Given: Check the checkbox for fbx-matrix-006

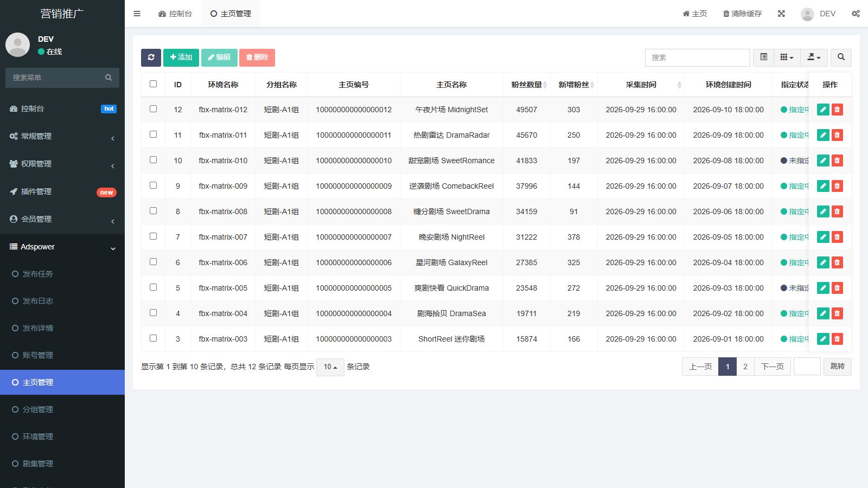Looking at the screenshot, I should (153, 262).
